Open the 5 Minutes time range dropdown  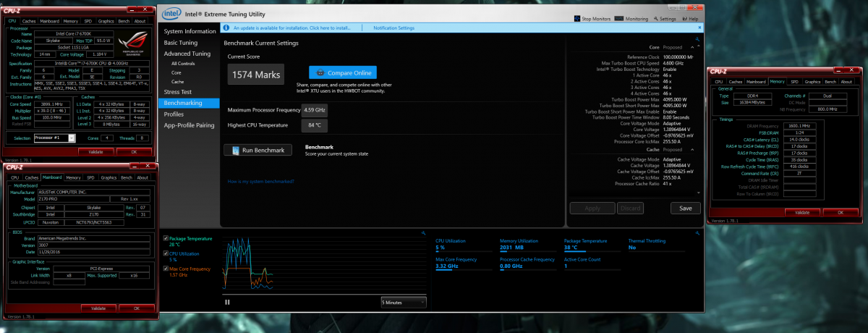[x=403, y=302]
